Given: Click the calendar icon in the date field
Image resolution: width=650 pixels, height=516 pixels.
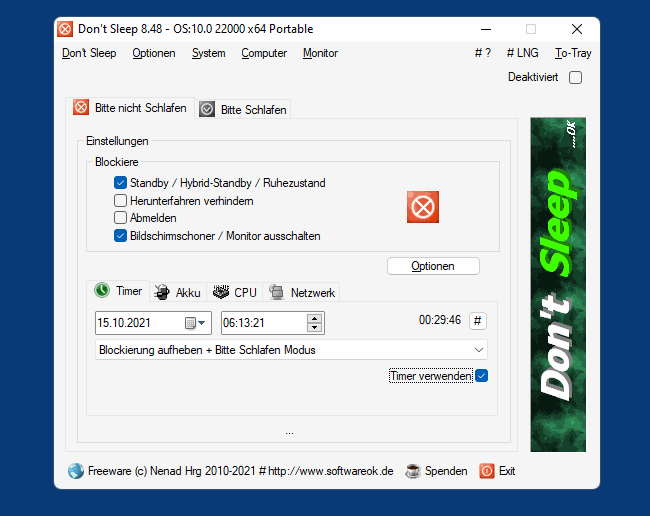Looking at the screenshot, I should coord(190,323).
